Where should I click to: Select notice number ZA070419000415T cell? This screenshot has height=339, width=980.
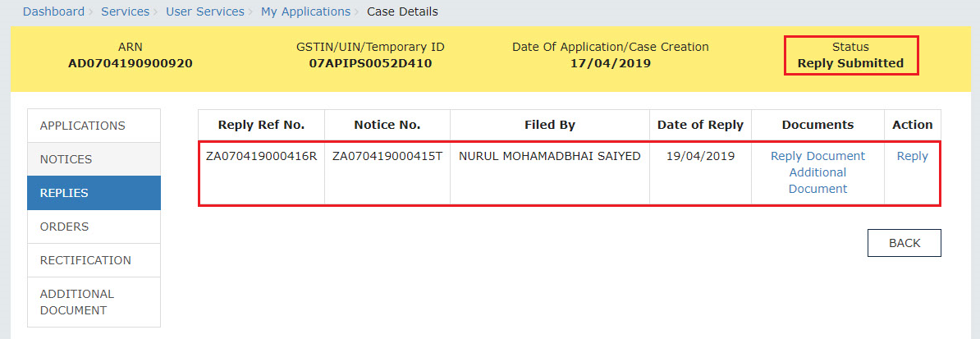click(387, 156)
